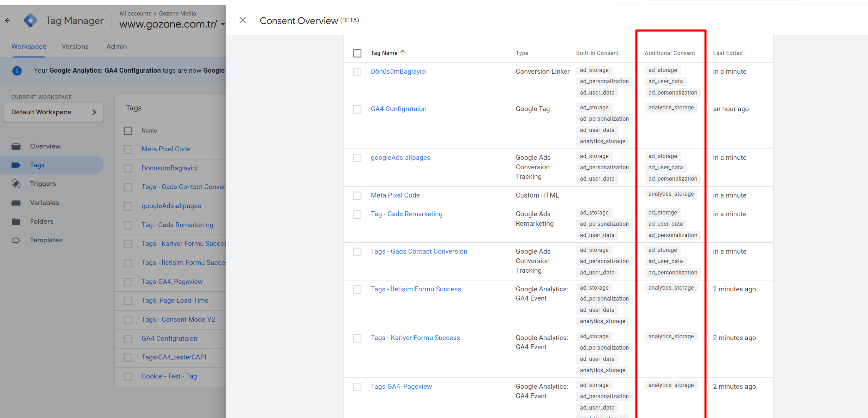Open Templates via its sidebar icon
This screenshot has height=418, width=868.
pos(16,240)
